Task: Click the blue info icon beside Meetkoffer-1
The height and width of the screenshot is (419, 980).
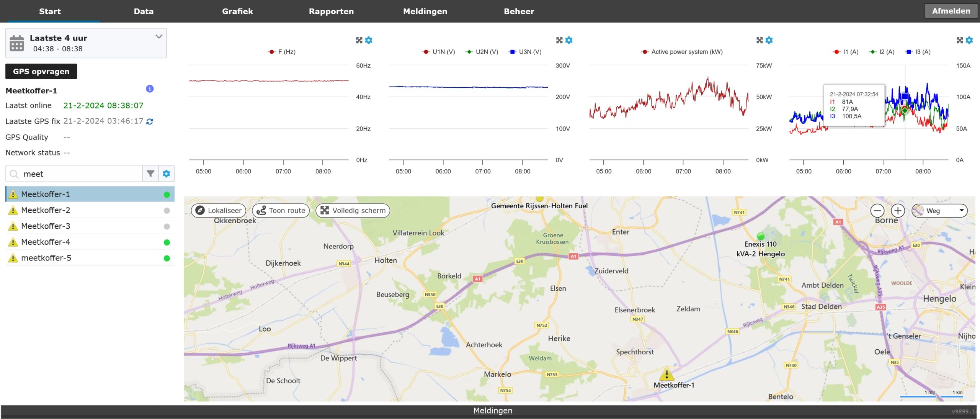Action: coord(150,89)
